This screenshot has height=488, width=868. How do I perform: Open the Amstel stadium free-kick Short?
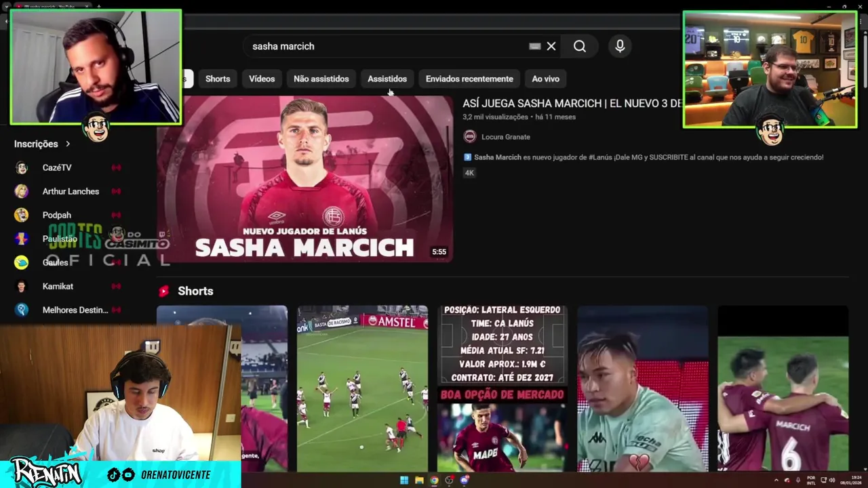[362, 388]
